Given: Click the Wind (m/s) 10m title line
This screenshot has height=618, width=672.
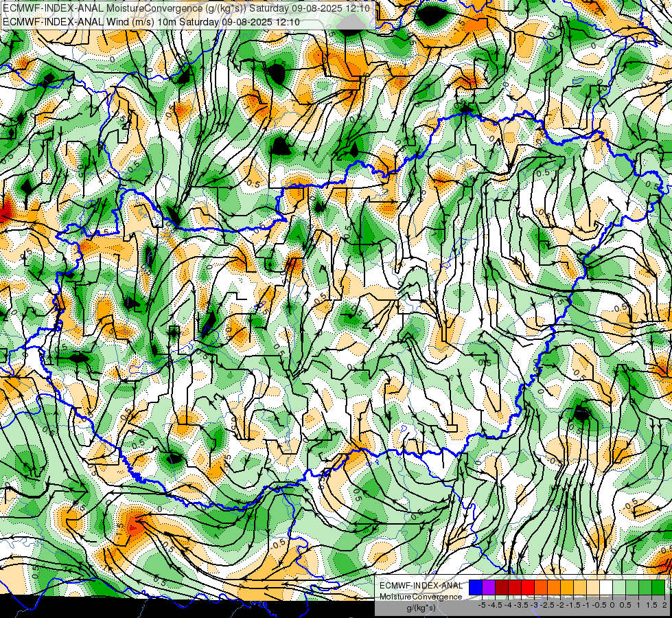Looking at the screenshot, I should coord(151,22).
